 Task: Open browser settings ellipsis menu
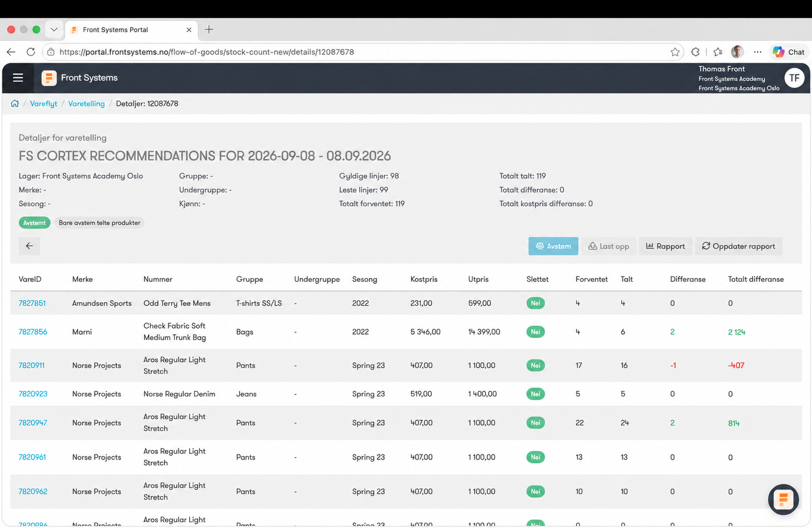[758, 52]
